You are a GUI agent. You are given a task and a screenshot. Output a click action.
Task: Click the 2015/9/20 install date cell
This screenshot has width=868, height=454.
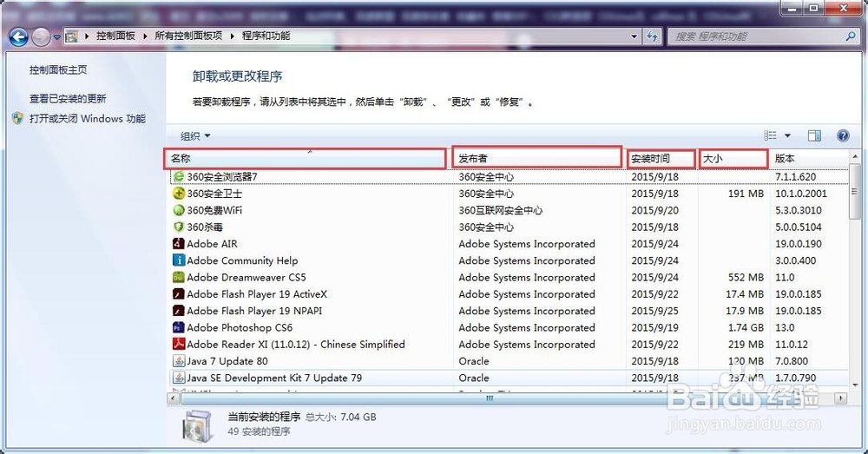pyautogui.click(x=654, y=210)
